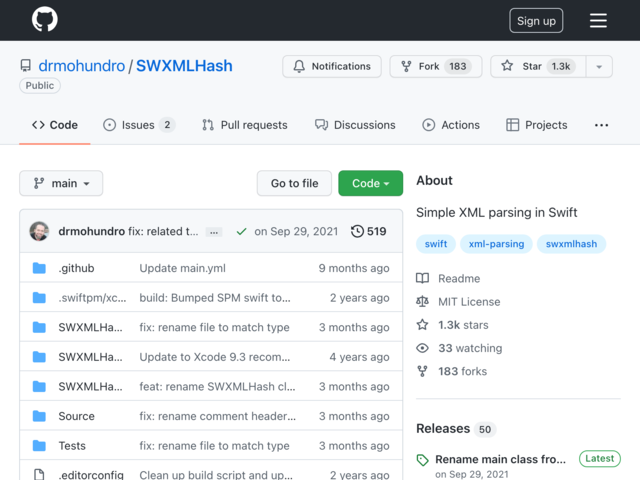The height and width of the screenshot is (480, 640).
Task: Click the eye icon beside watching
Action: coord(422,348)
